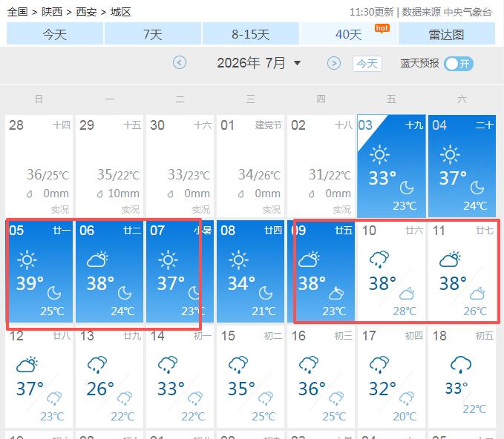Click the sunny icon on day 08

click(238, 260)
